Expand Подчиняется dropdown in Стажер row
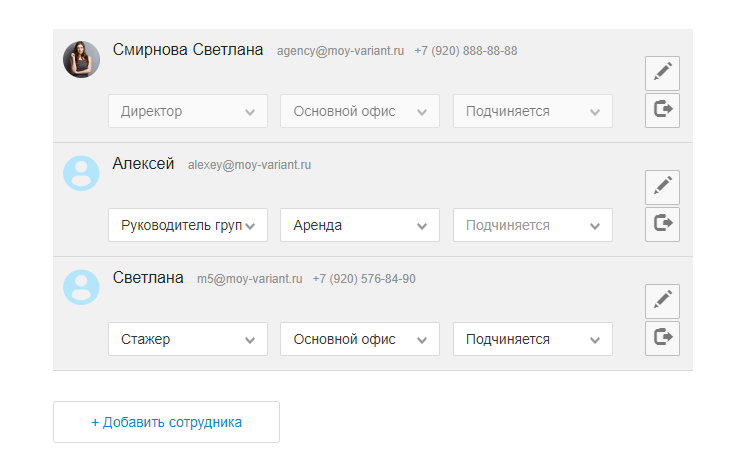 click(x=532, y=339)
